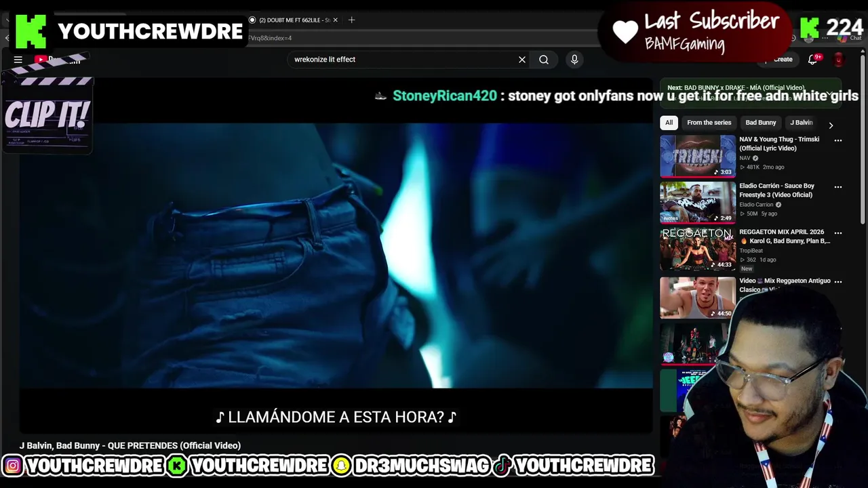Open three-dot menu for NAV Trimski video
The image size is (868, 488).
(x=838, y=141)
